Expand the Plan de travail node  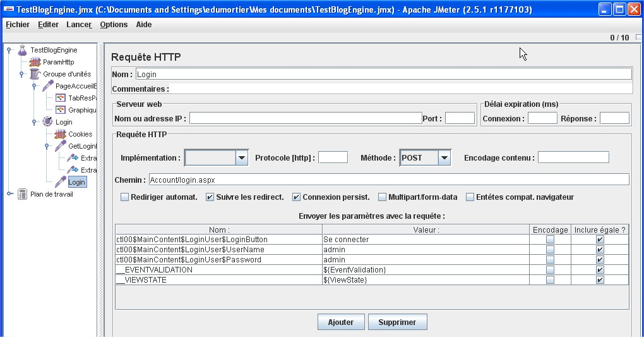point(9,194)
